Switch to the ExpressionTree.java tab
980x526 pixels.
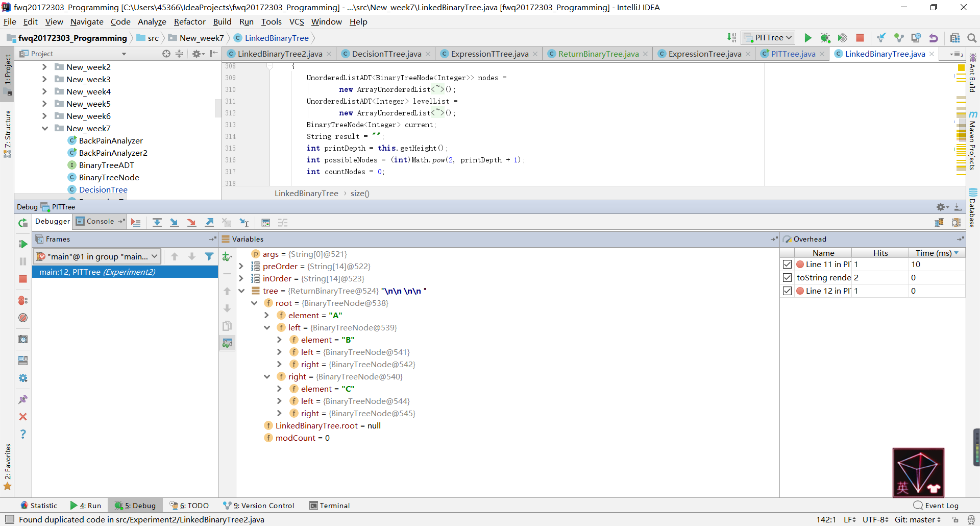point(704,54)
